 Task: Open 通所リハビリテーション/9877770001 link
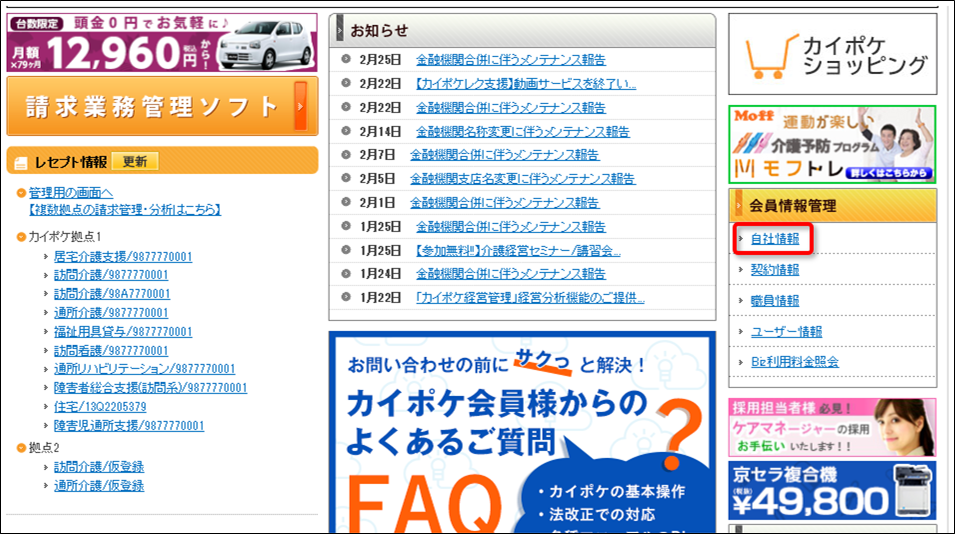coord(144,368)
